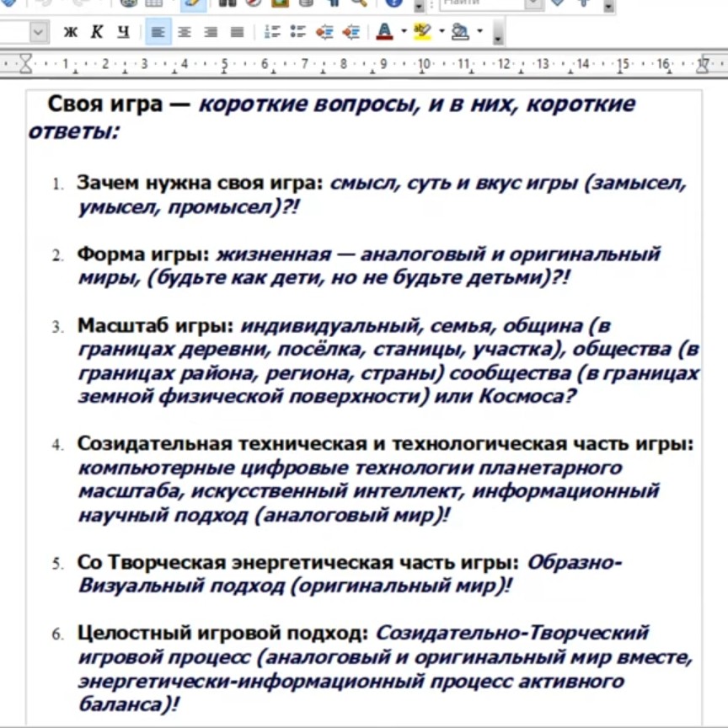Click text 'Масштаб игры:'

pos(155,325)
